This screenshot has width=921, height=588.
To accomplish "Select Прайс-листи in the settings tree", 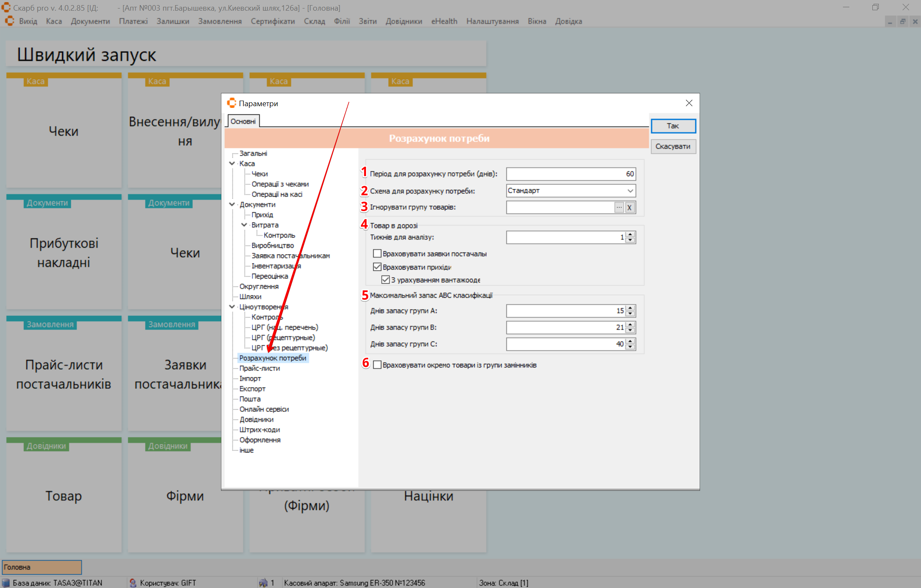I will click(259, 368).
